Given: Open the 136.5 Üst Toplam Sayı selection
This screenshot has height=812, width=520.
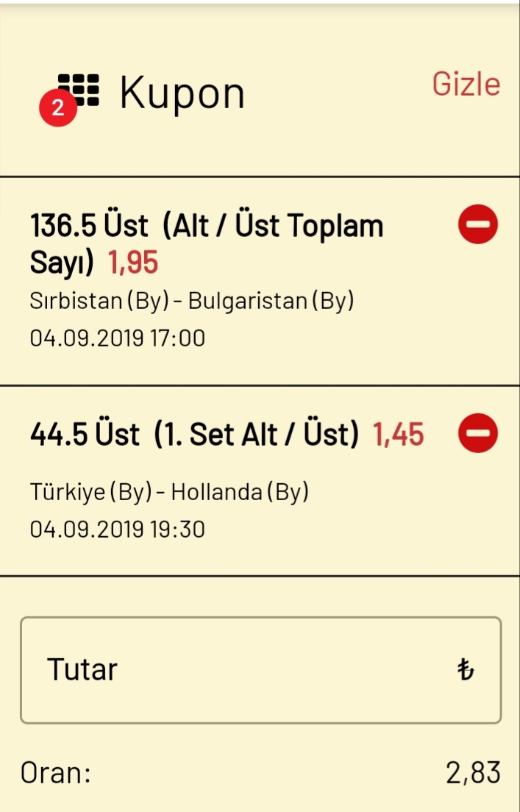Looking at the screenshot, I should [207, 244].
